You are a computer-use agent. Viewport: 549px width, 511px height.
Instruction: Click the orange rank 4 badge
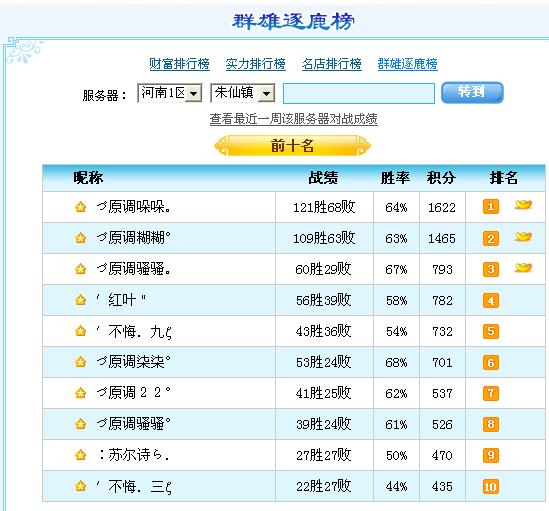click(491, 301)
